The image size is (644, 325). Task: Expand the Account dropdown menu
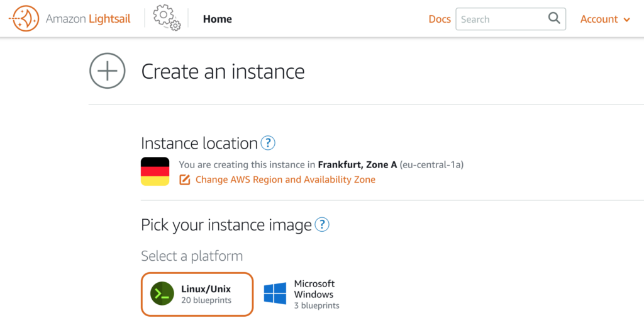pos(604,19)
